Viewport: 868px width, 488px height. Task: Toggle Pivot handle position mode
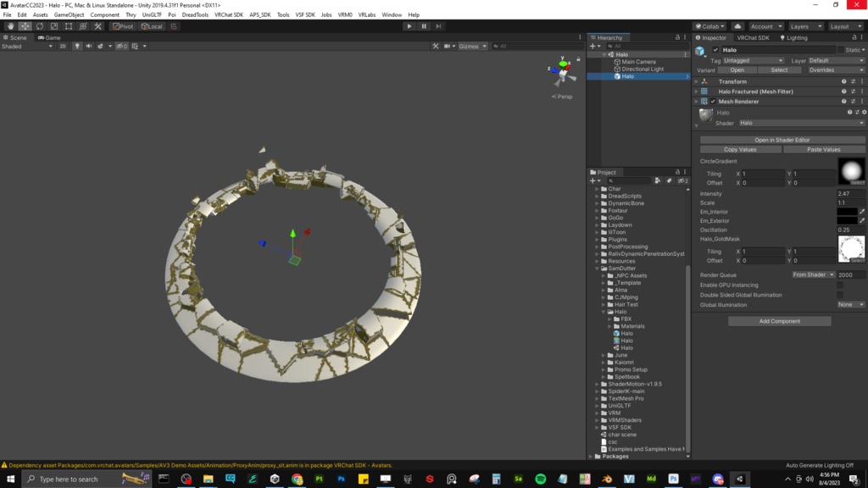[125, 26]
